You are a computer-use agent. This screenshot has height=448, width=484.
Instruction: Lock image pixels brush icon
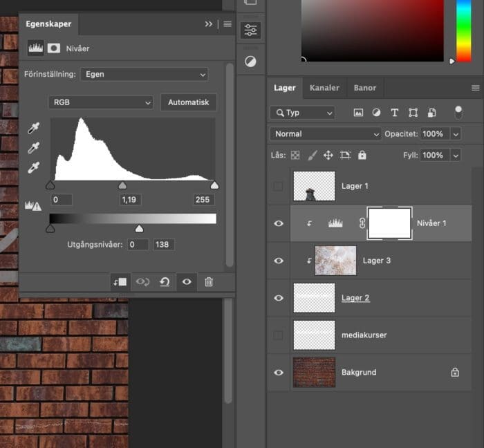[x=312, y=155]
